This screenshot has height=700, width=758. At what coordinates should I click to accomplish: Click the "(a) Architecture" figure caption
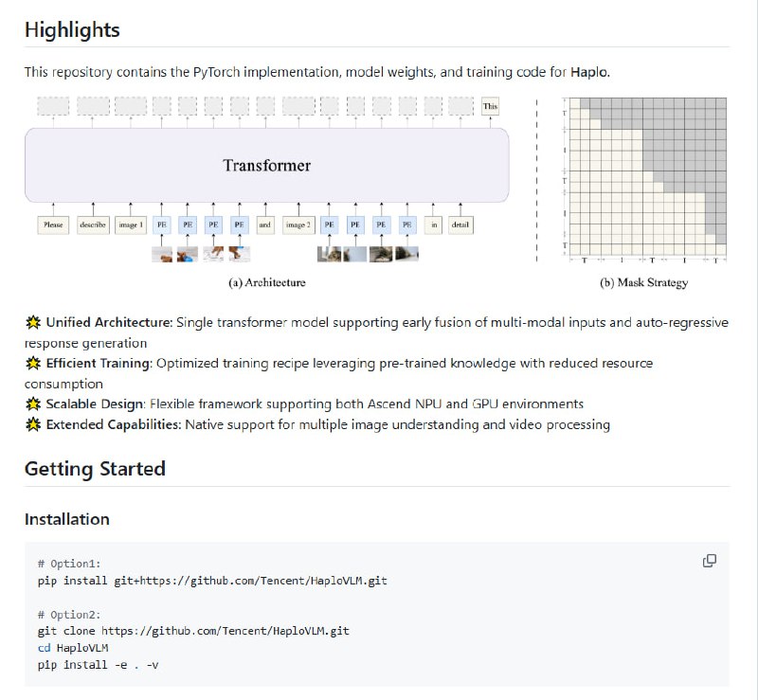pyautogui.click(x=266, y=282)
